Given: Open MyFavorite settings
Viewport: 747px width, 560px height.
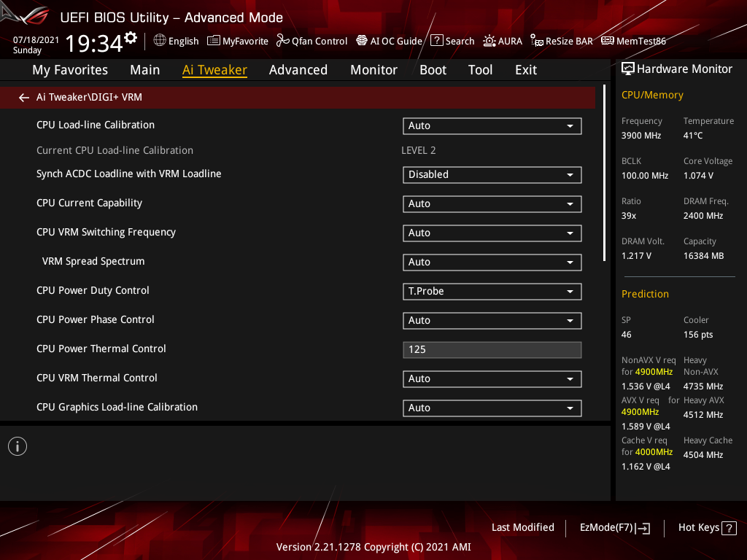Looking at the screenshot, I should point(238,41).
